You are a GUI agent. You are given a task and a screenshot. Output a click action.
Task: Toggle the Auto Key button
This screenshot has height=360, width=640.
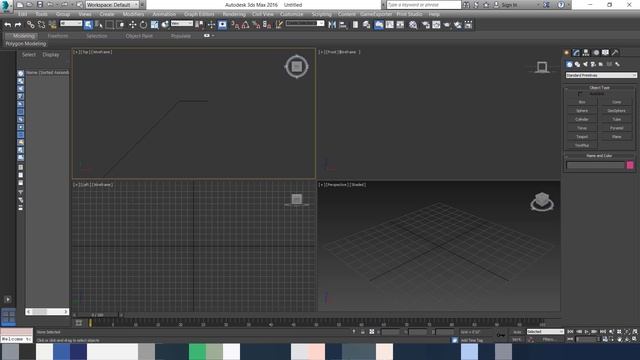[x=517, y=332]
